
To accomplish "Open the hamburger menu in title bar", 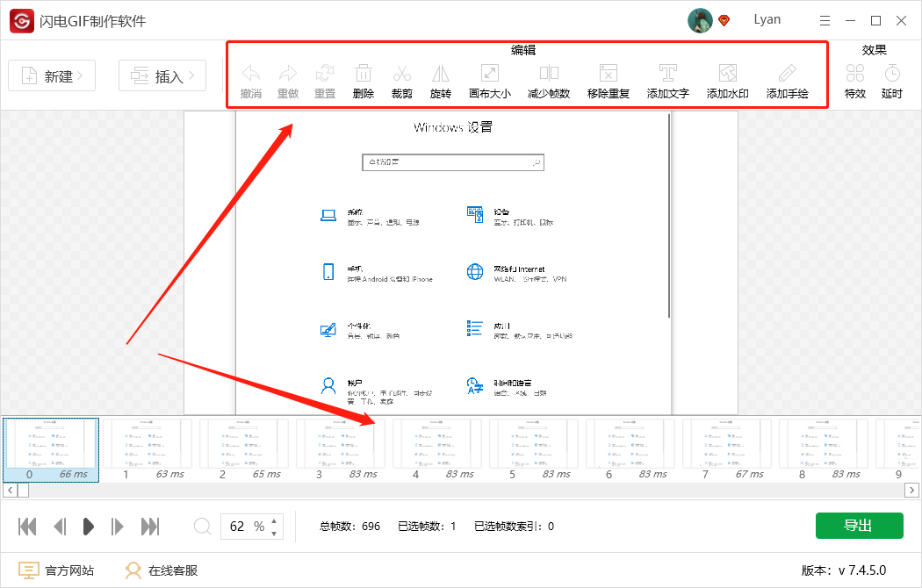I will click(x=825, y=21).
